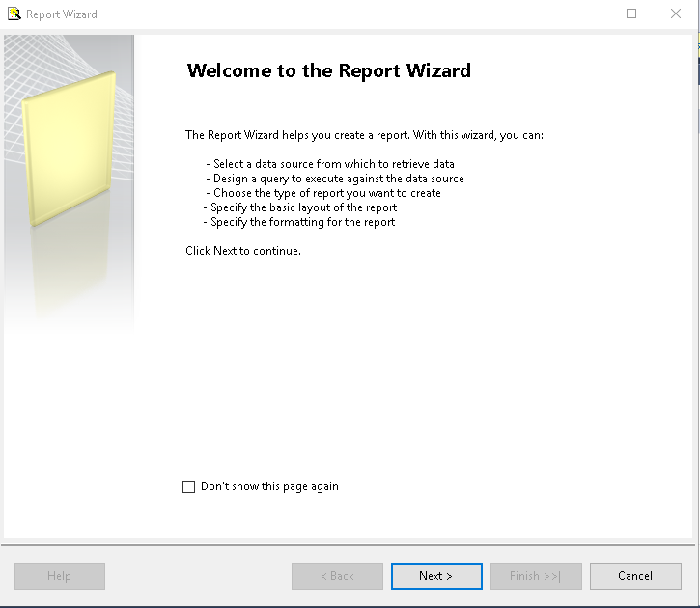Cancel the Report Wizard

(x=634, y=576)
